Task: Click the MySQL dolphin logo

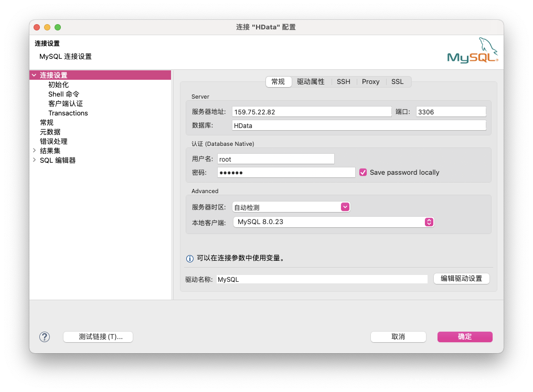Action: 473,50
